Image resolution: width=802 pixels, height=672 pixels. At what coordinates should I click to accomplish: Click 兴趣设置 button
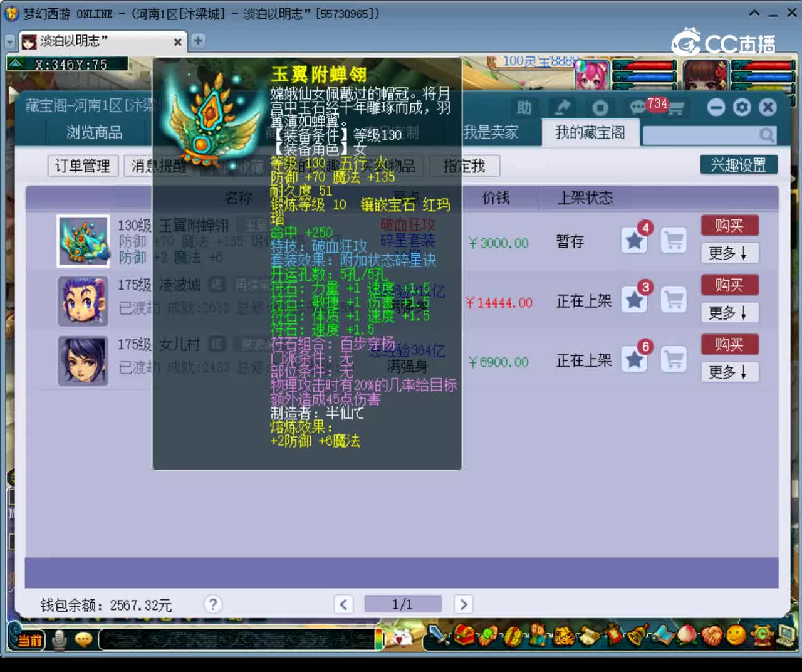(x=739, y=165)
